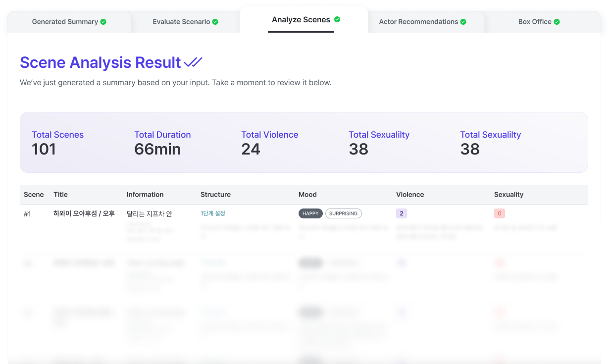
Task: Click the information text 달리는 지프차 안
Action: (x=150, y=214)
